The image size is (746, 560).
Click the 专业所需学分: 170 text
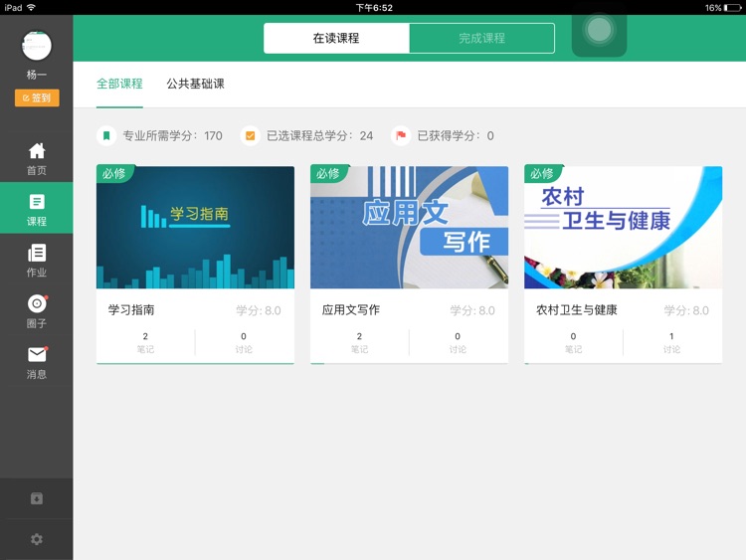pos(173,135)
